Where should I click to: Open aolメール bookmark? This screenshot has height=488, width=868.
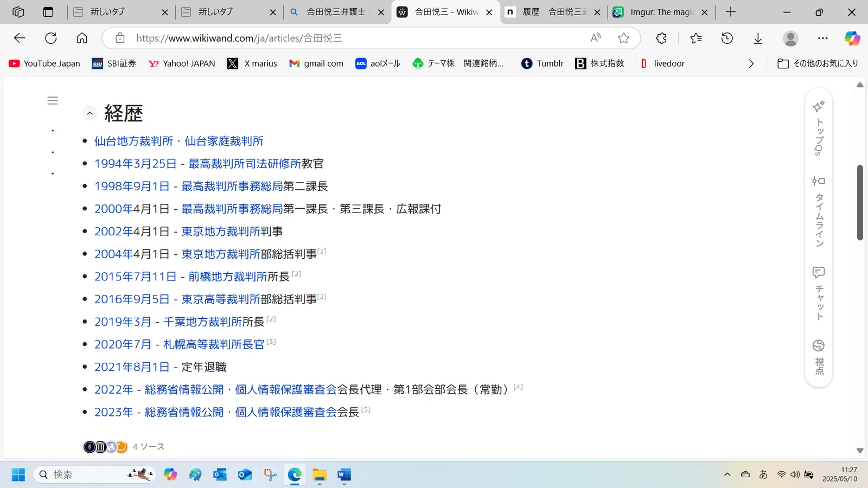click(x=378, y=63)
